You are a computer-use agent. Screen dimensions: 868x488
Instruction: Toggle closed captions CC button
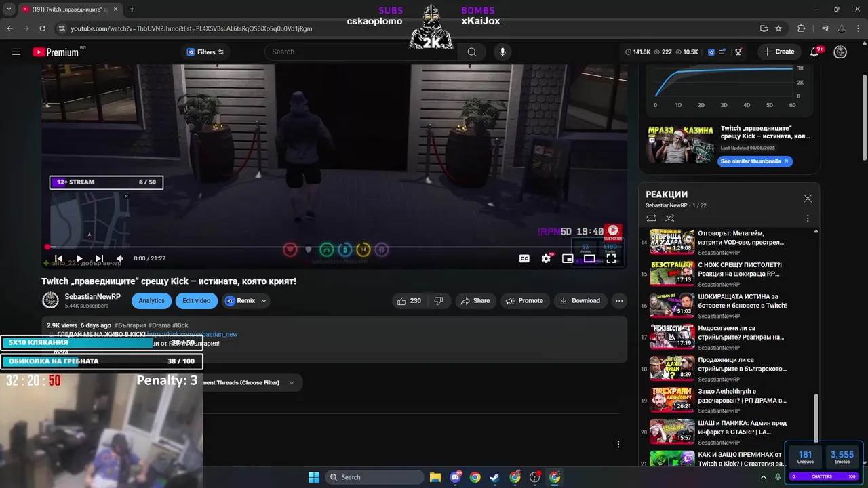(x=524, y=258)
